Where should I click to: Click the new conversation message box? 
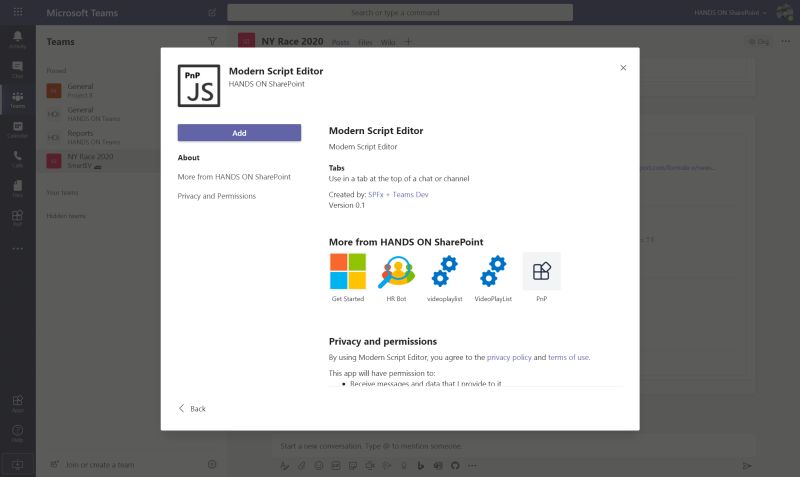(x=513, y=446)
